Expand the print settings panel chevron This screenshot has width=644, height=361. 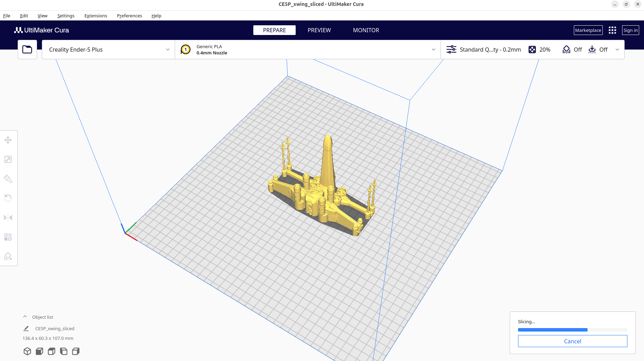tap(617, 50)
